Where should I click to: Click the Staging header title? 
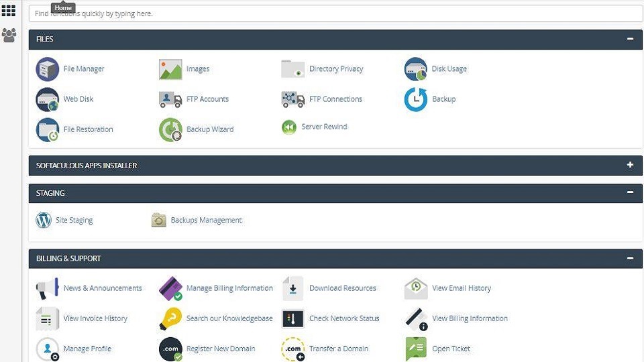pyautogui.click(x=50, y=193)
